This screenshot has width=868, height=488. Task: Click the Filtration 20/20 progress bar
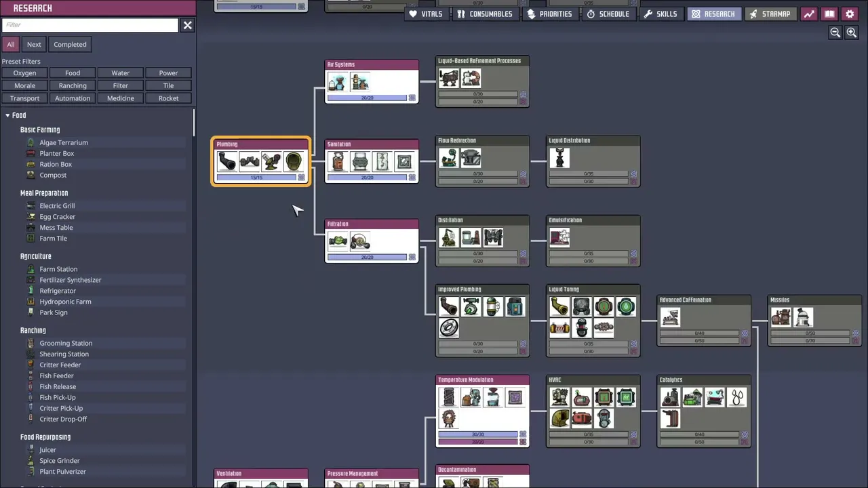(x=367, y=257)
